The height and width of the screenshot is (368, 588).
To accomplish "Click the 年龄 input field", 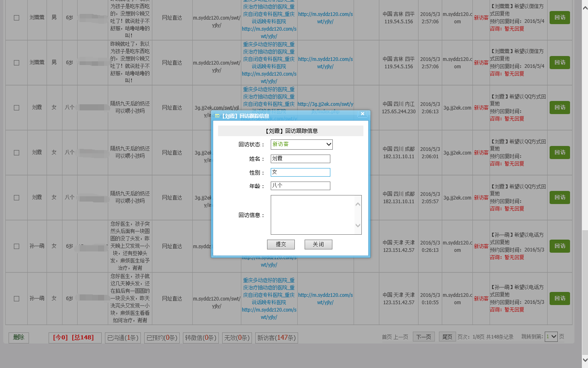I will [x=300, y=186].
